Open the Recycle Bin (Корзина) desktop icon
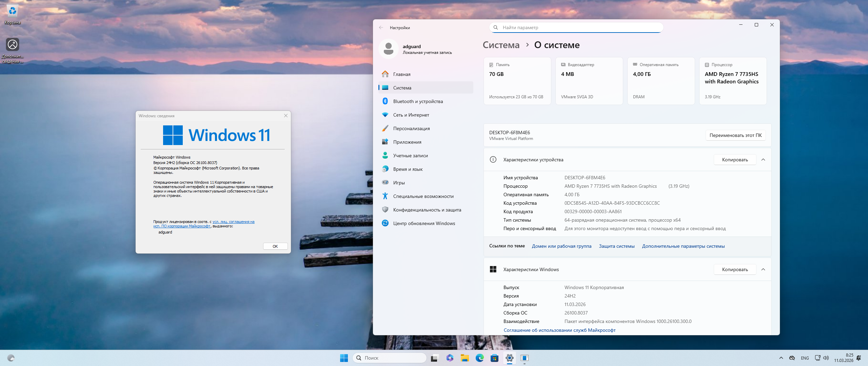This screenshot has width=868, height=366. click(x=13, y=11)
